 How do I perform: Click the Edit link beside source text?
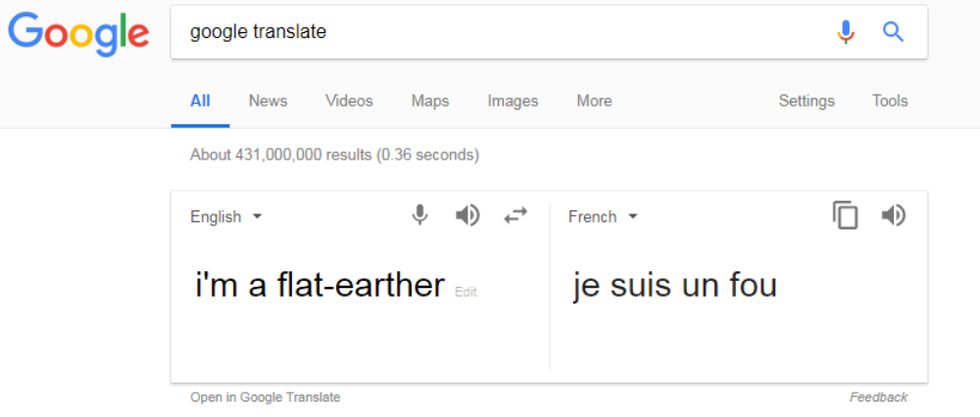466,292
